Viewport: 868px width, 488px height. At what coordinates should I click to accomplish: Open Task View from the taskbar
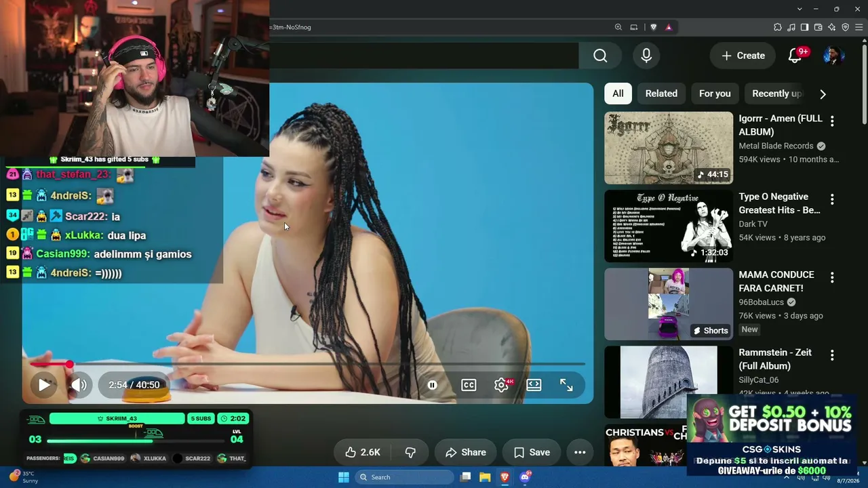tap(465, 477)
